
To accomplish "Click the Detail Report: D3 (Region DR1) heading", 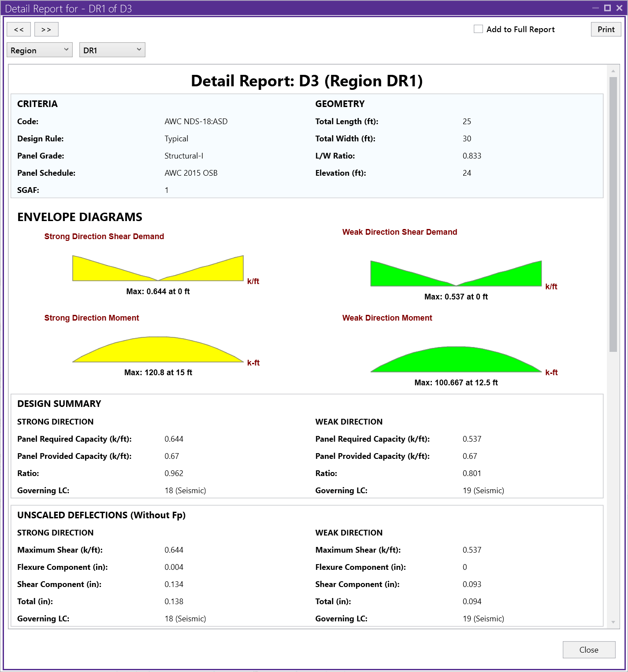I will coord(307,81).
